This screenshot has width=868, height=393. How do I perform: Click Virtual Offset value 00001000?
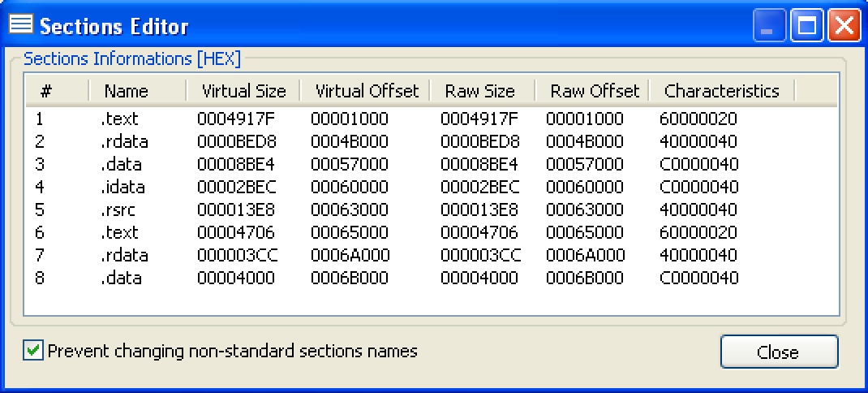point(350,119)
